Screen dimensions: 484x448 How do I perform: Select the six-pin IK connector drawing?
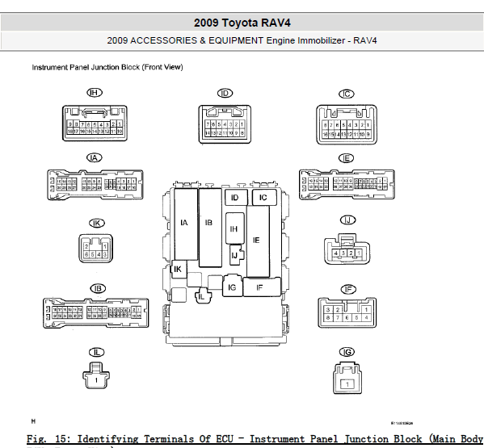(x=95, y=249)
